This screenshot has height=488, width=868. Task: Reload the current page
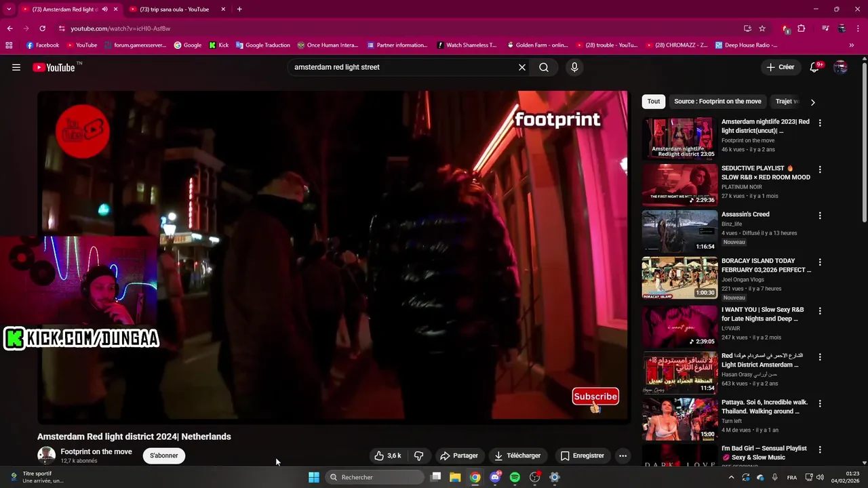click(42, 28)
